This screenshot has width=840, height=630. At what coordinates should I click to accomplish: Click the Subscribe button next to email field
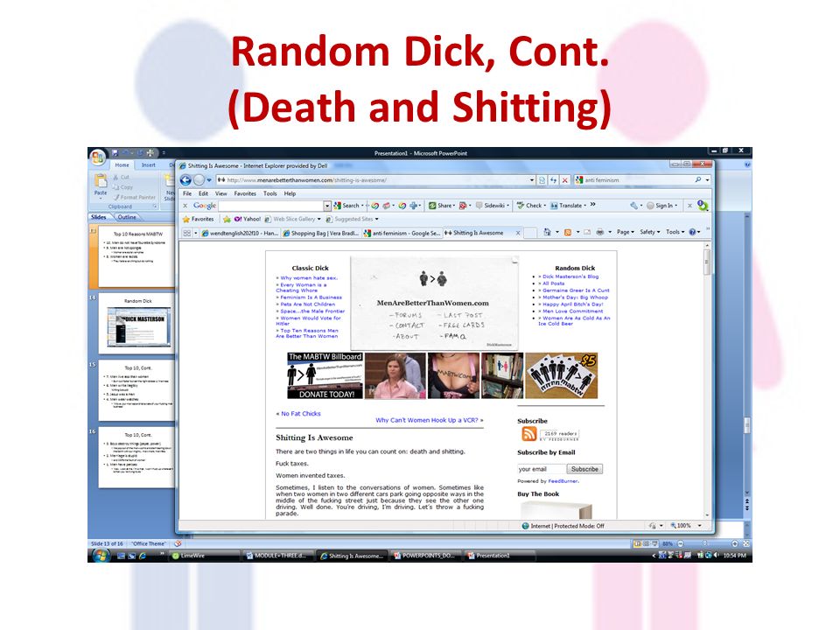coord(584,469)
